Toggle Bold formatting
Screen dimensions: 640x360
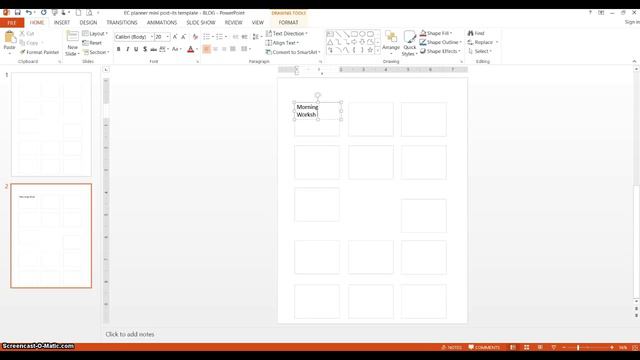click(x=119, y=49)
